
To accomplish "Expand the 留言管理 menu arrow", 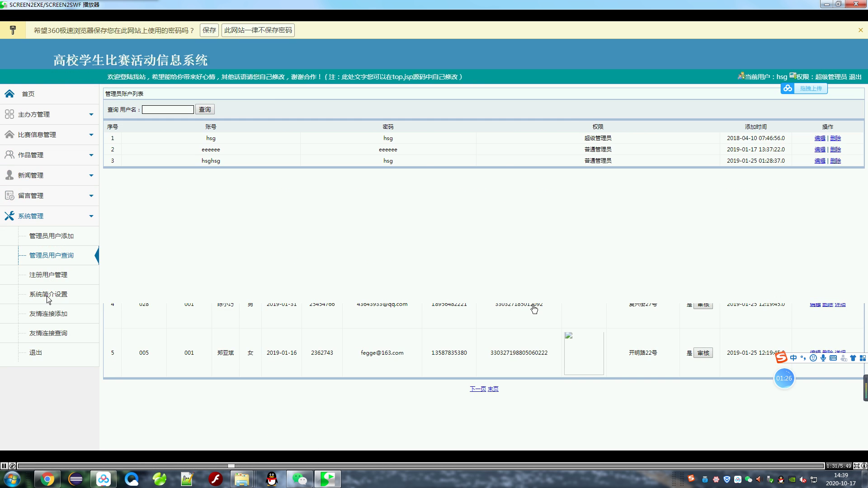I will point(91,196).
